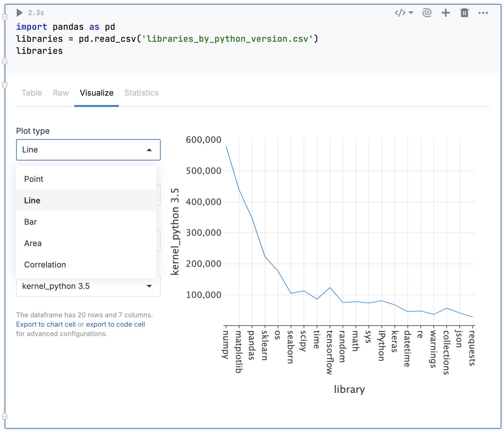Switch to the Table tab
504x432 pixels.
[x=31, y=93]
